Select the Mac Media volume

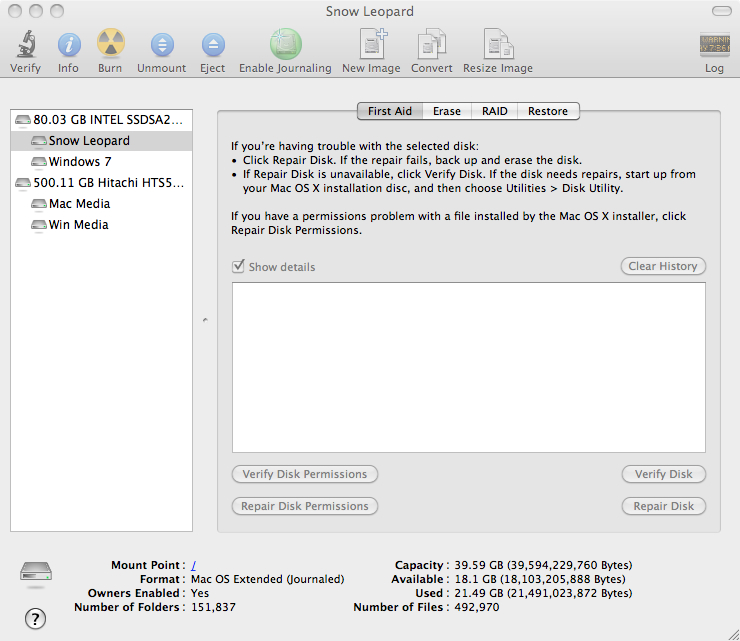click(x=101, y=203)
